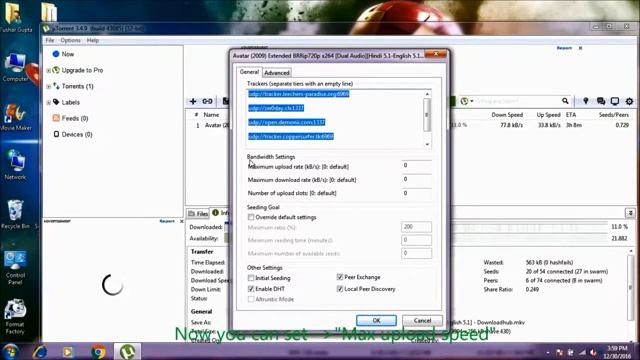Click the search magnifier icon in uTorrent
The width and height of the screenshot is (640, 360).
(565, 101)
